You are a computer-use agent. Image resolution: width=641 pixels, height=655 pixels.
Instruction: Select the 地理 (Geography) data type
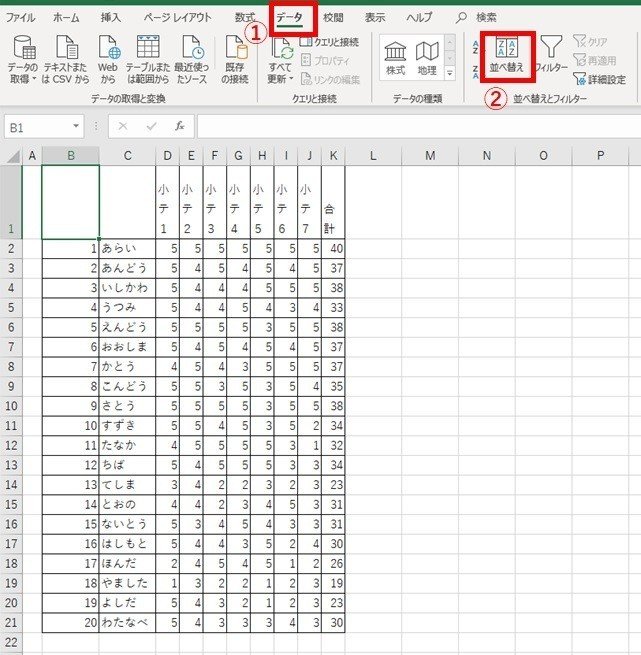tap(427, 58)
